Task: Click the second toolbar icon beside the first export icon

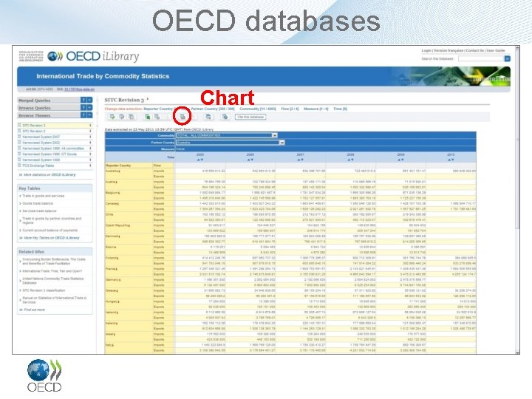Action: [121, 117]
